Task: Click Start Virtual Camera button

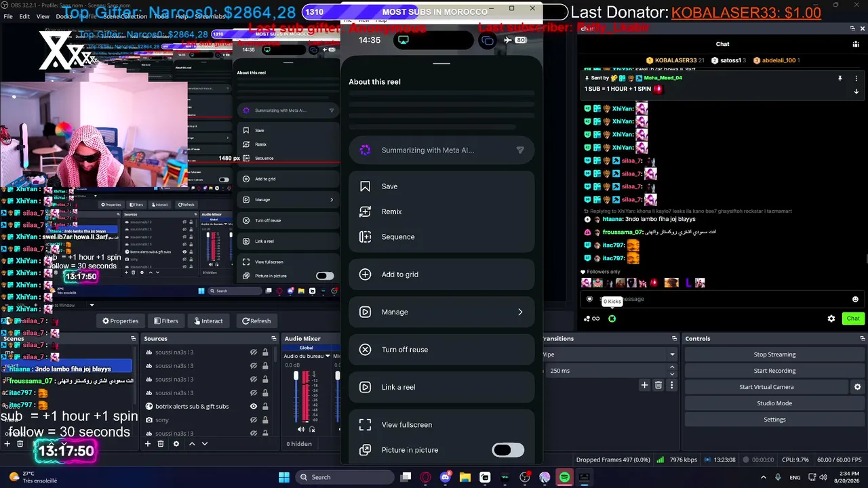Action: [x=766, y=387]
